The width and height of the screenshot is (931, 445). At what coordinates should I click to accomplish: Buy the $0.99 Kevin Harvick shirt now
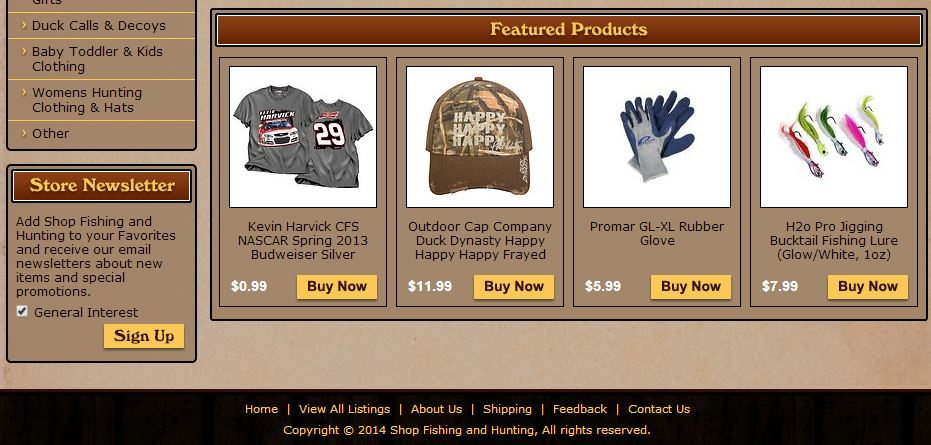tap(337, 286)
